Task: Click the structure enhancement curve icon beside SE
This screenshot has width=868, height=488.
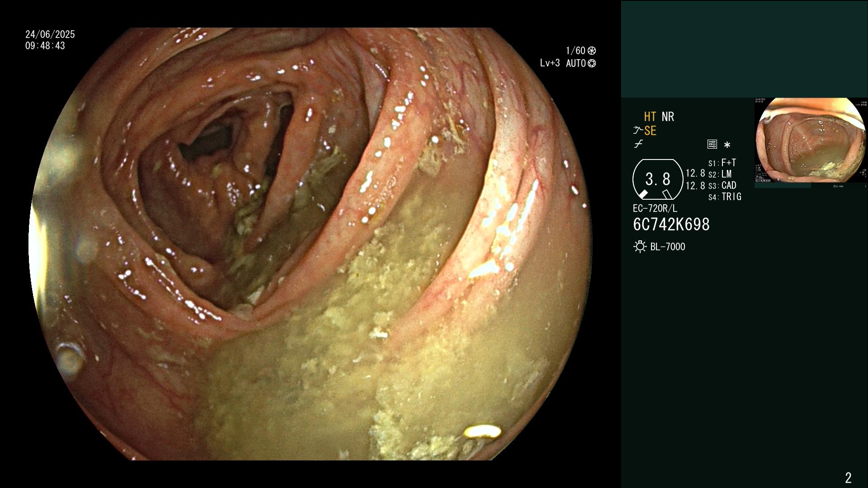Action: pyautogui.click(x=638, y=131)
